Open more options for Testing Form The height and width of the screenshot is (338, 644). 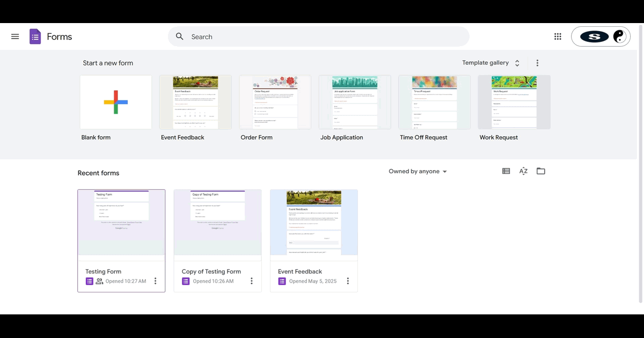tap(156, 281)
